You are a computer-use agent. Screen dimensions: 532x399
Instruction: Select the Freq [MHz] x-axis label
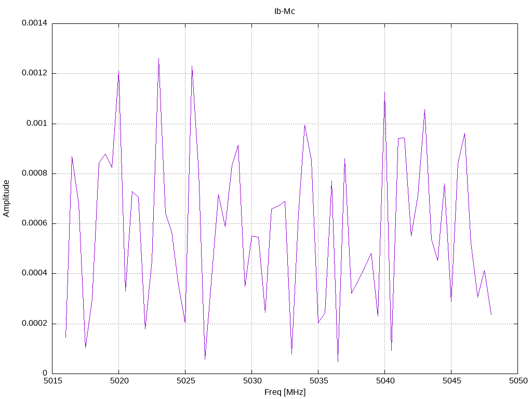pos(285,392)
